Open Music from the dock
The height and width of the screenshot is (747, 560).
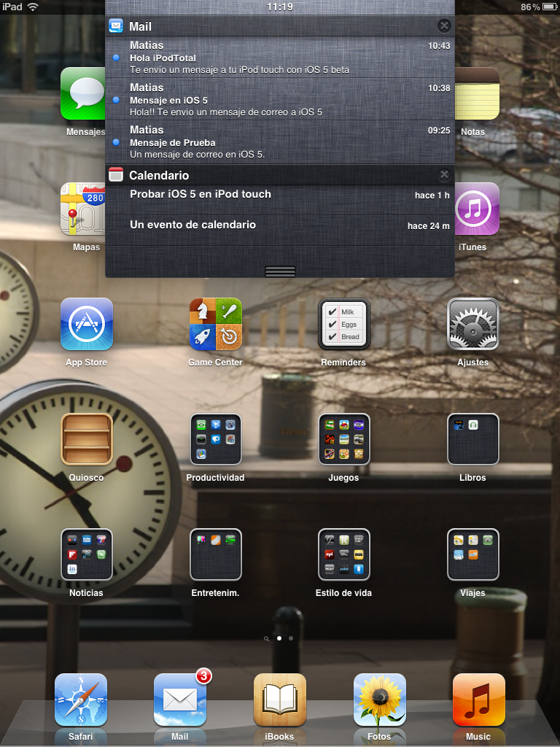478,700
